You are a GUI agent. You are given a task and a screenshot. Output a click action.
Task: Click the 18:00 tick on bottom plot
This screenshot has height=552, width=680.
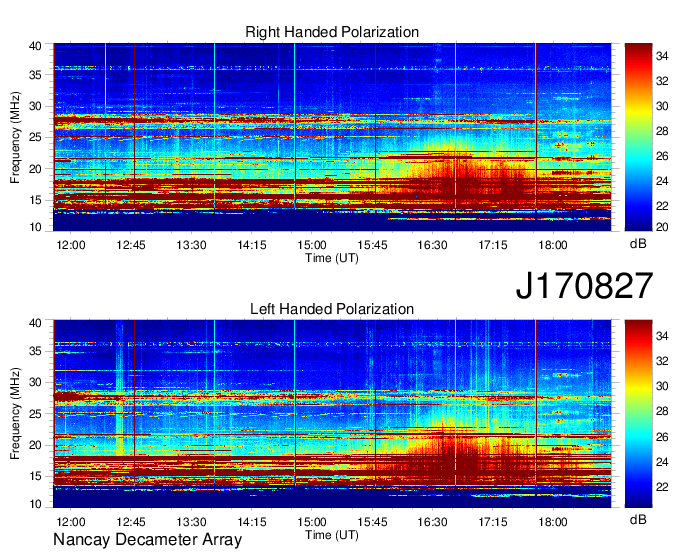coord(553,522)
